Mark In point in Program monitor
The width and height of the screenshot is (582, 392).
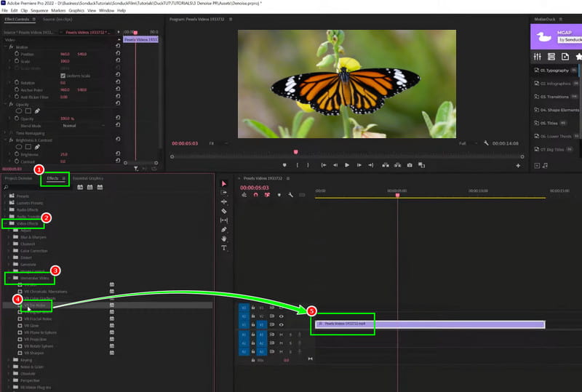tap(298, 165)
